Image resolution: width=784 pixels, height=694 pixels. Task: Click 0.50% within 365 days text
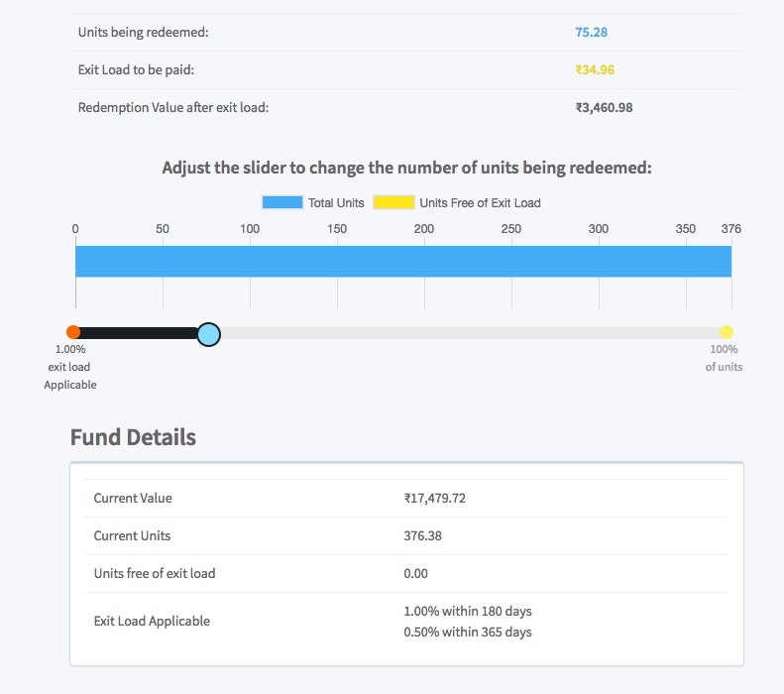[468, 632]
